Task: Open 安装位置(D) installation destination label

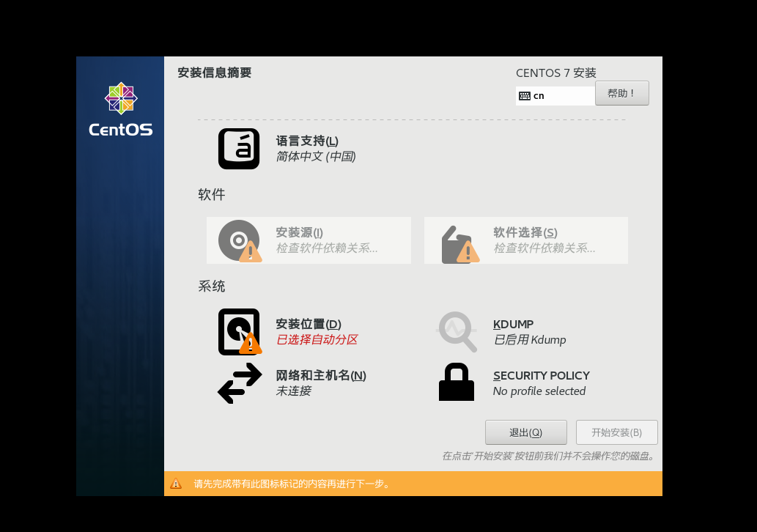Action: click(x=309, y=324)
